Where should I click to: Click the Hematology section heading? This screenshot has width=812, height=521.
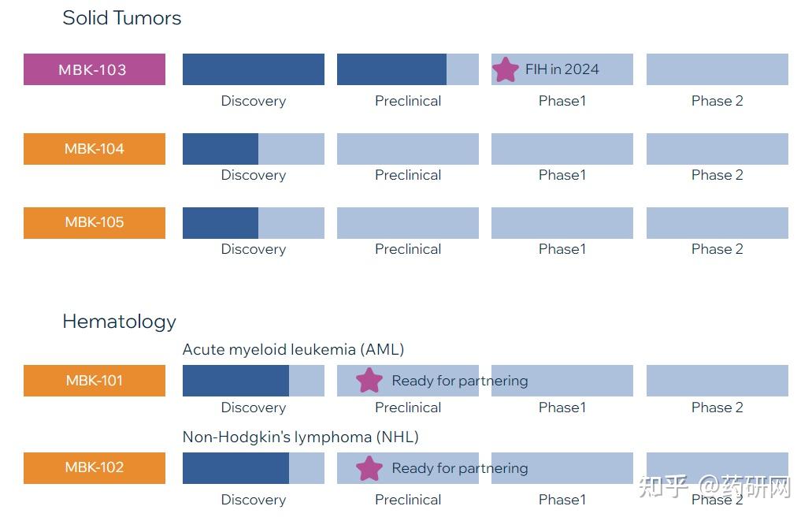click(119, 322)
